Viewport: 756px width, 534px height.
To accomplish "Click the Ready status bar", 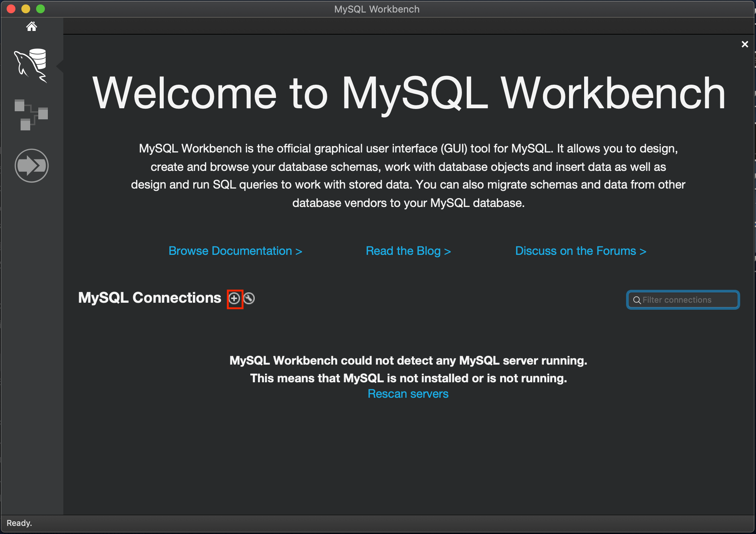I will 20,523.
